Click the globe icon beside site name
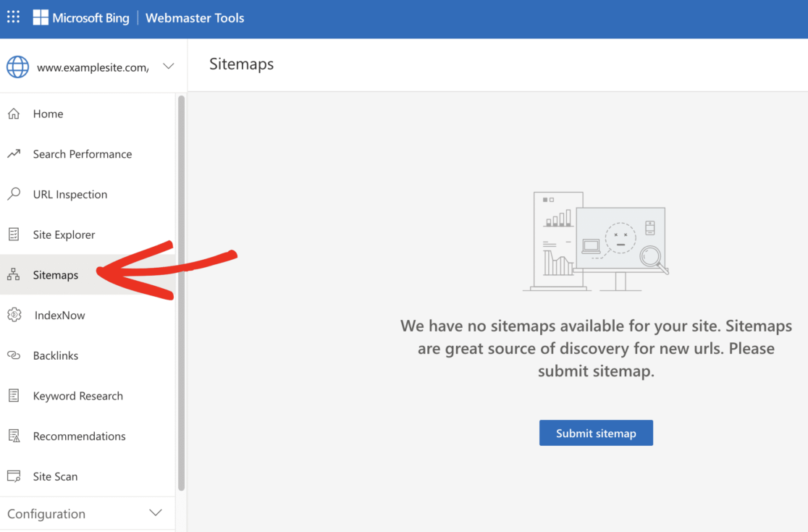808x532 pixels. point(16,67)
